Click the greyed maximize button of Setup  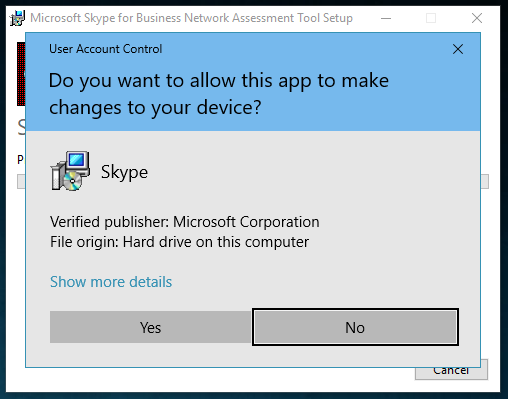pos(431,18)
